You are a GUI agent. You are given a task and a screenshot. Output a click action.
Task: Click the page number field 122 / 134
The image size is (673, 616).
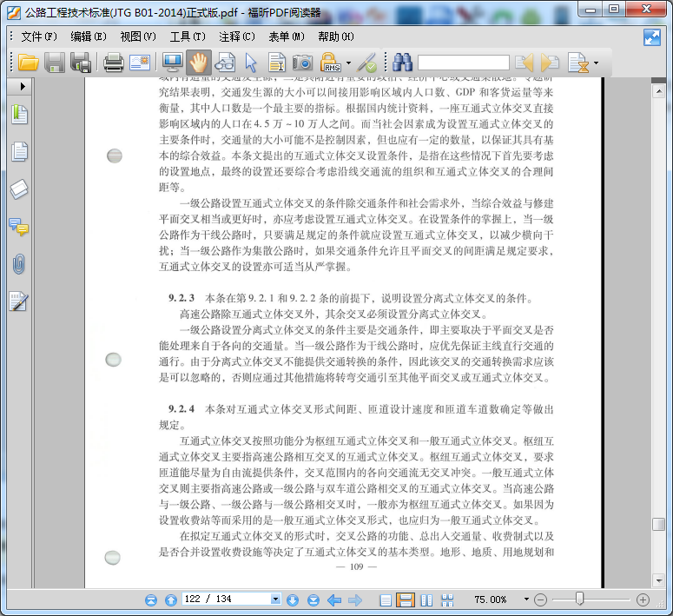tap(227, 599)
